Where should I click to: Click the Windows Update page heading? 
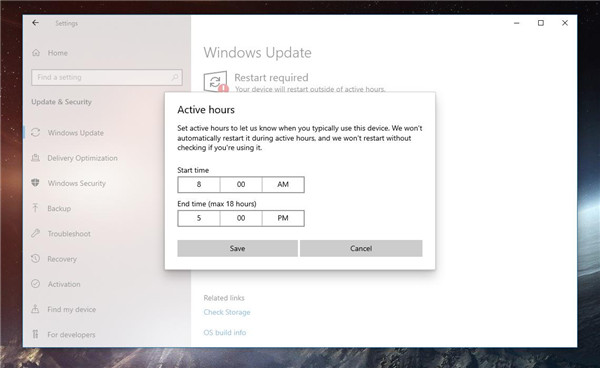[258, 52]
